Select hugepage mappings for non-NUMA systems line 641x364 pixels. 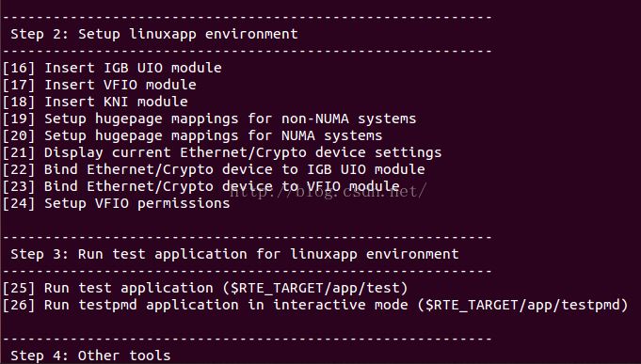coord(209,119)
